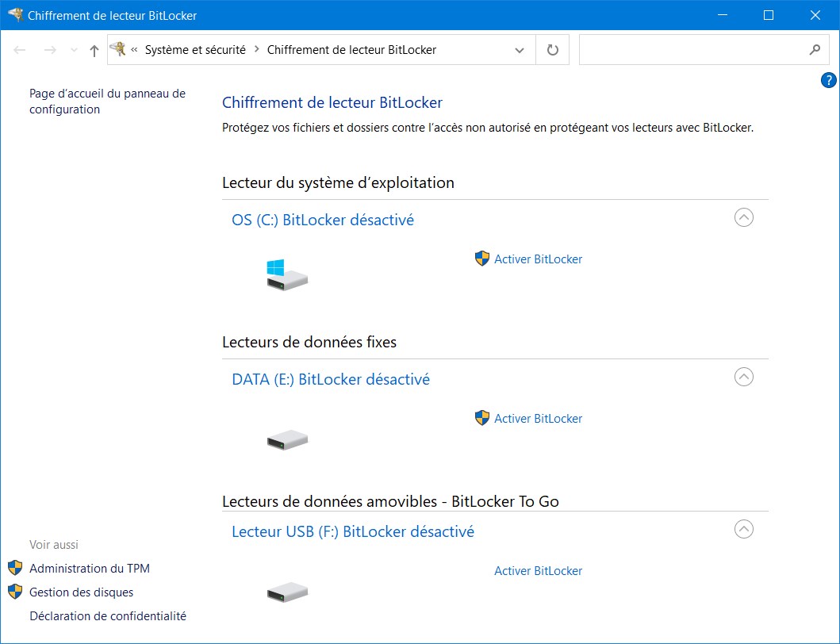The width and height of the screenshot is (840, 644).
Task: Collapse the Lecteur USB (F:) section
Action: (743, 529)
